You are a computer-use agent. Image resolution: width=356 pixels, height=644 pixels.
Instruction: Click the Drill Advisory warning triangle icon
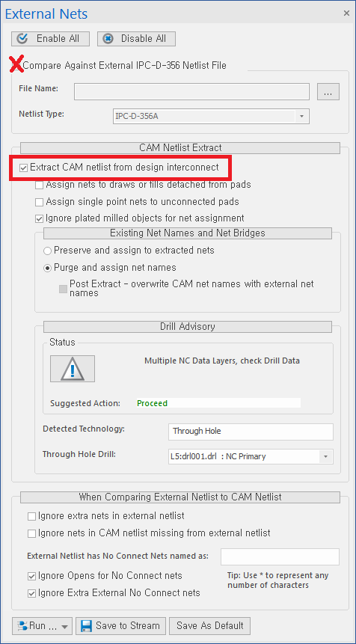click(x=73, y=369)
